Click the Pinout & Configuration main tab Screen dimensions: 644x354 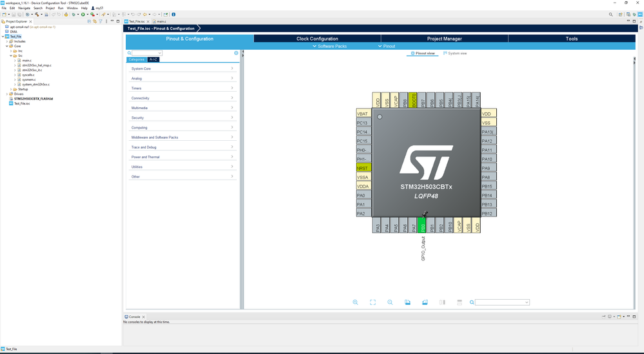tap(189, 39)
